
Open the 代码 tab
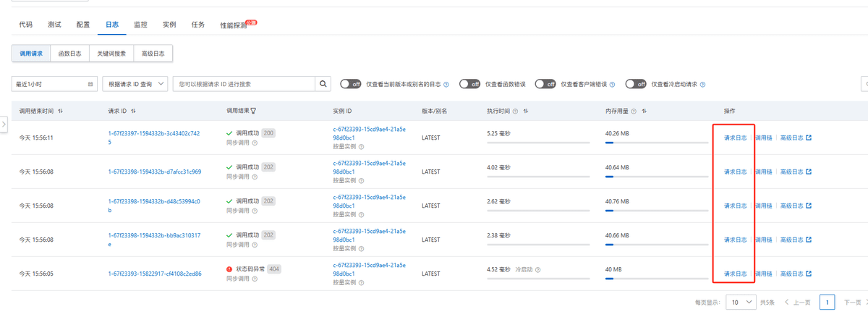click(x=25, y=25)
